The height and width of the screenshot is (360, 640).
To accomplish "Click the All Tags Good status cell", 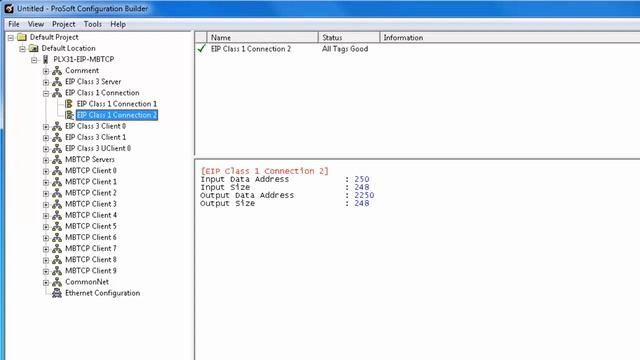I will click(345, 49).
